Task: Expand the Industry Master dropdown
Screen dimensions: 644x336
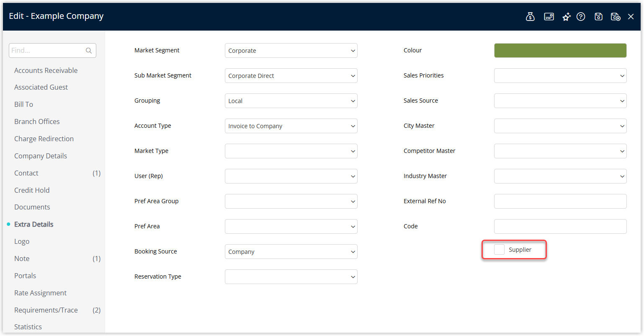Action: (560, 176)
